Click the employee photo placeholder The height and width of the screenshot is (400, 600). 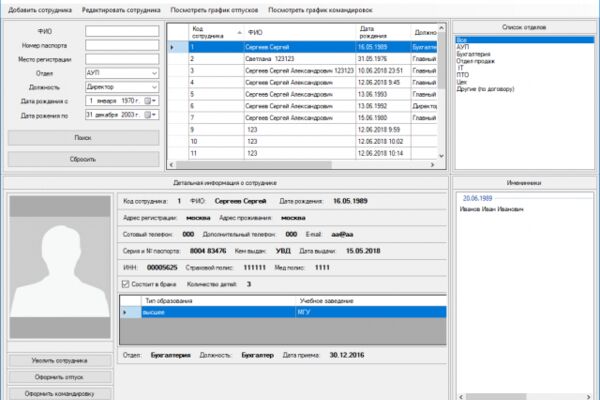point(60,267)
